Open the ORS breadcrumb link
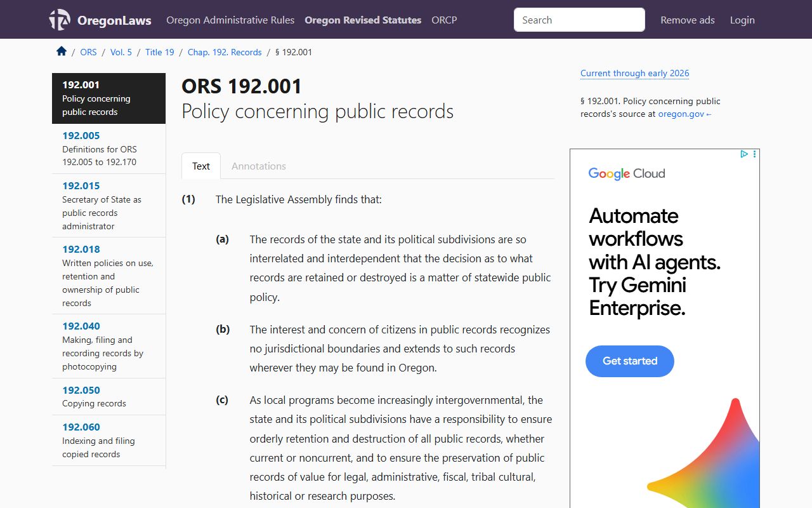812x508 pixels. [x=88, y=52]
